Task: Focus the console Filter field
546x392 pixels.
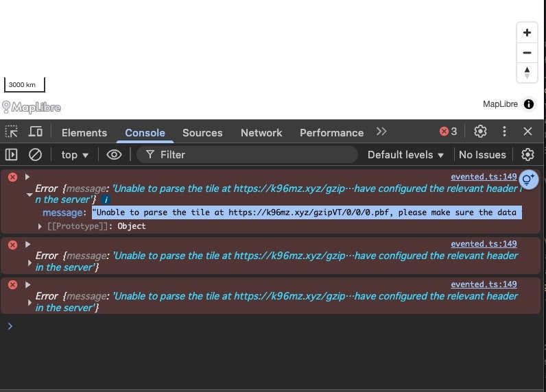Action: pyautogui.click(x=247, y=155)
